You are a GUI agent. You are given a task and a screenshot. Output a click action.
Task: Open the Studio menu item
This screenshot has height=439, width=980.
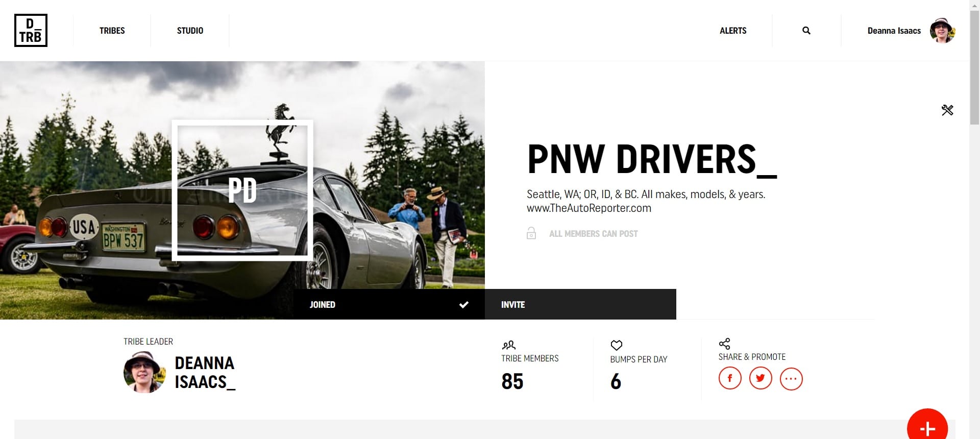click(190, 31)
